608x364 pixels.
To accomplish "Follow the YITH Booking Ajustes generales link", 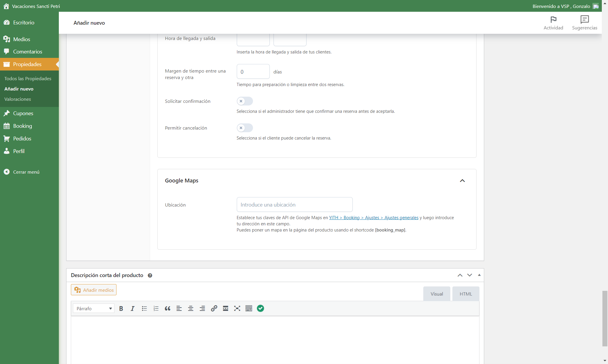I will pyautogui.click(x=374, y=217).
